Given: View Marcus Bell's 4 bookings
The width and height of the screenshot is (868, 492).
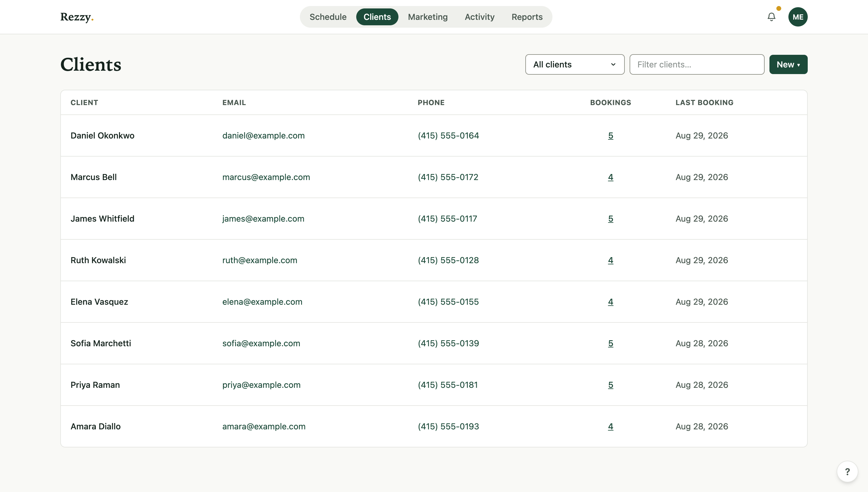Looking at the screenshot, I should [x=610, y=177].
